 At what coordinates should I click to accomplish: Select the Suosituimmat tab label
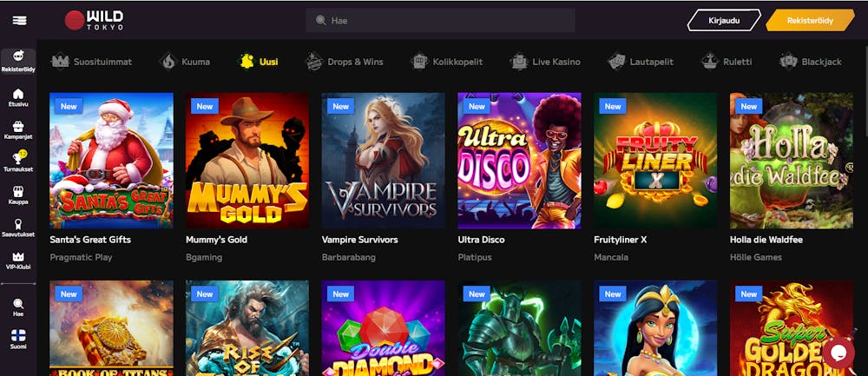point(103,62)
